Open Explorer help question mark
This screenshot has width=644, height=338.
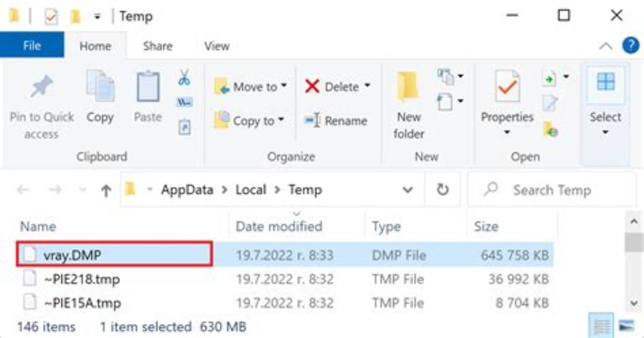click(631, 45)
